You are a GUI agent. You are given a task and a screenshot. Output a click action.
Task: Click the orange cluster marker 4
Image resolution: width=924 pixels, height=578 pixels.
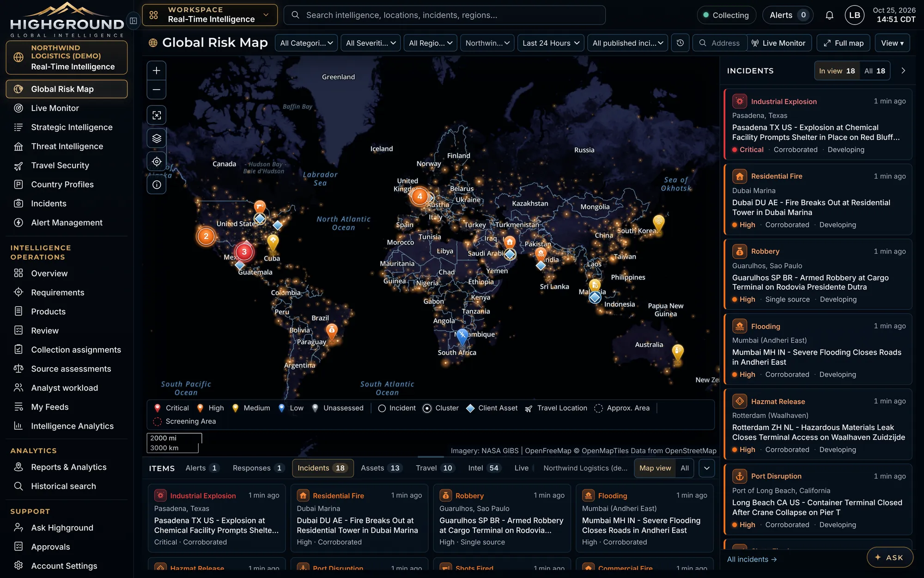click(419, 196)
